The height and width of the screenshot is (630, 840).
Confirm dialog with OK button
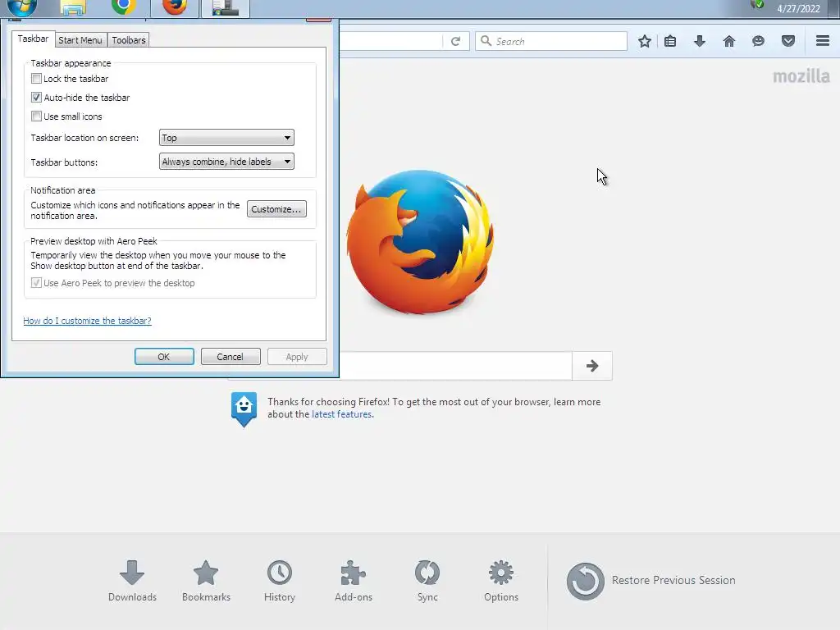pos(164,357)
